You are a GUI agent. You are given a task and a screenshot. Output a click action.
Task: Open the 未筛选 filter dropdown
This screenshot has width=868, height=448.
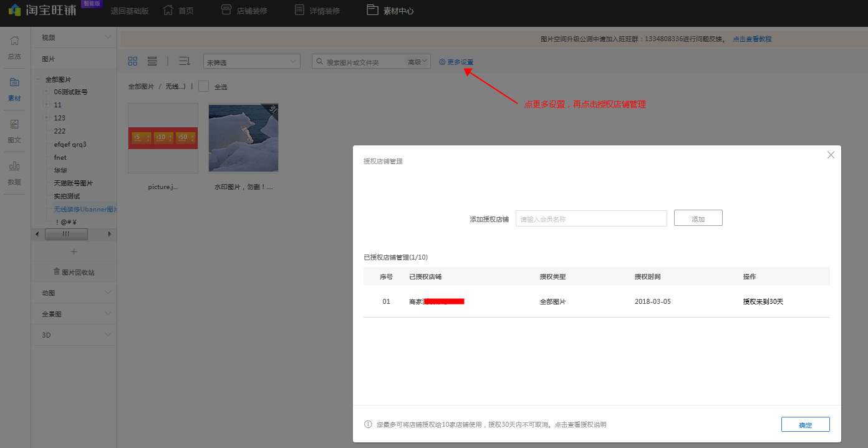click(x=251, y=61)
